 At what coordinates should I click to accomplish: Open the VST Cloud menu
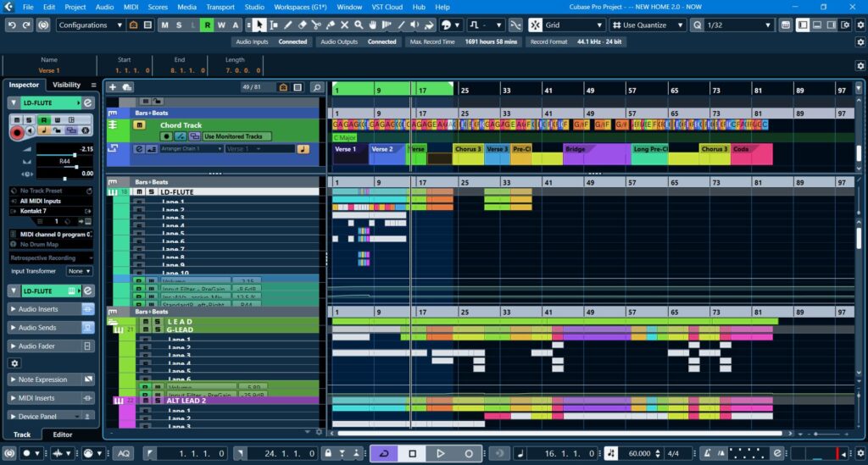(x=387, y=7)
